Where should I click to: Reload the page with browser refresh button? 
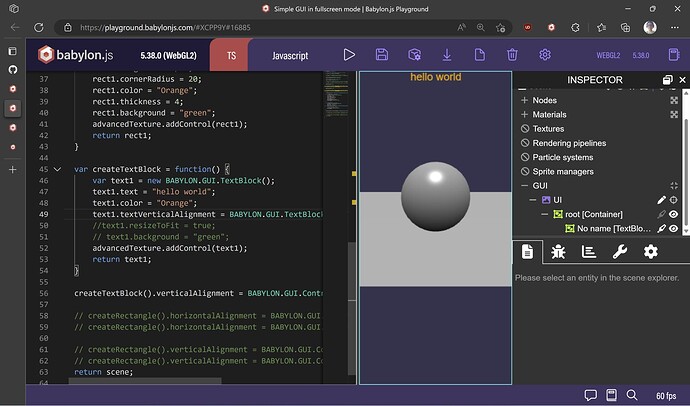pos(39,27)
